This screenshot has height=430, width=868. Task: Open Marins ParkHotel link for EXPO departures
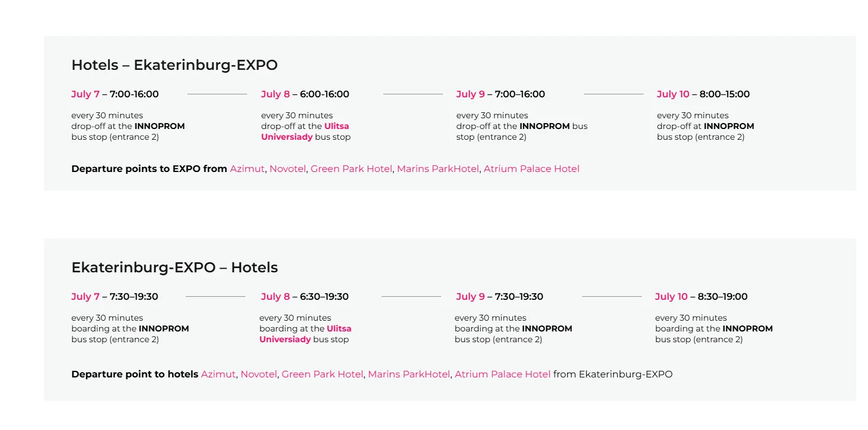pyautogui.click(x=438, y=169)
